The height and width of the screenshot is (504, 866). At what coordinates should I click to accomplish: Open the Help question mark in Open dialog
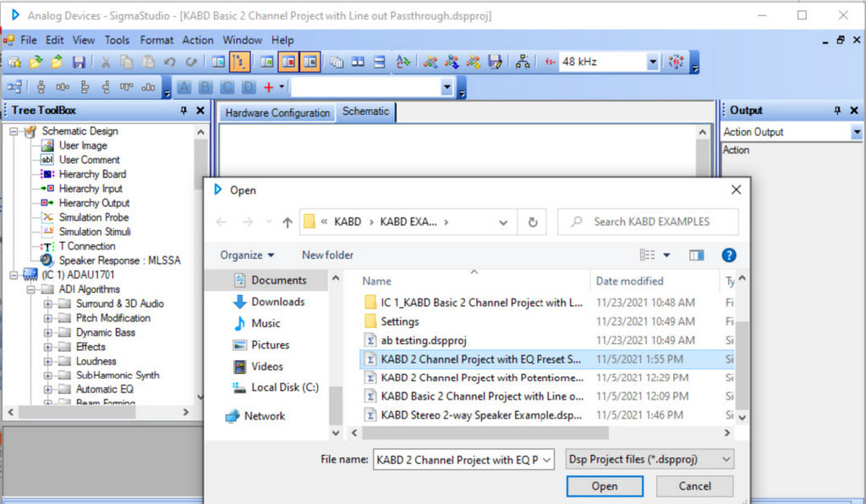tap(728, 255)
